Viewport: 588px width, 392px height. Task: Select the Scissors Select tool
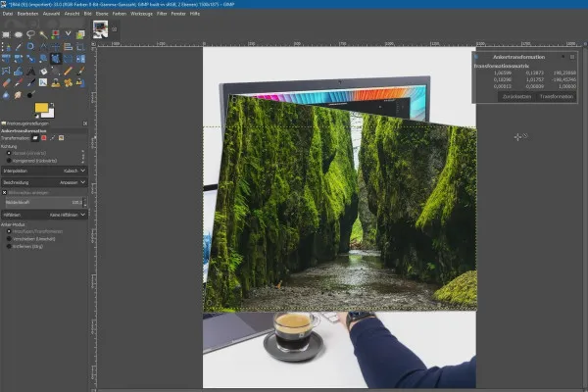click(x=68, y=34)
